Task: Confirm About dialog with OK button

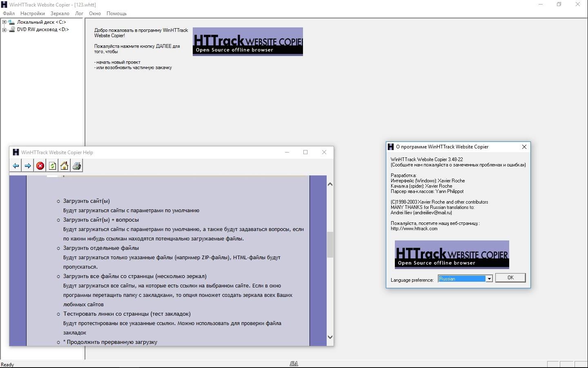Action: 510,278
